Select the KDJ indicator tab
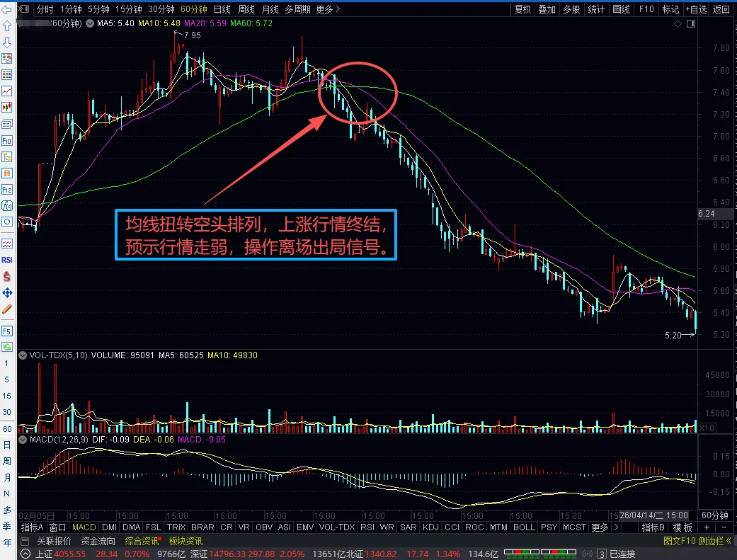 (x=430, y=527)
